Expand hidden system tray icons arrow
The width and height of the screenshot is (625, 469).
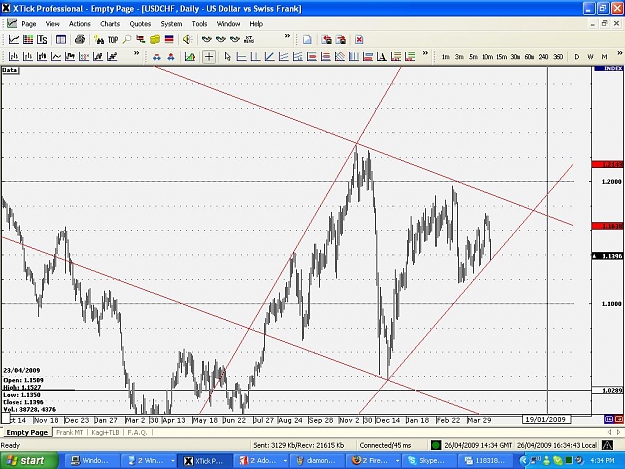pos(524,461)
